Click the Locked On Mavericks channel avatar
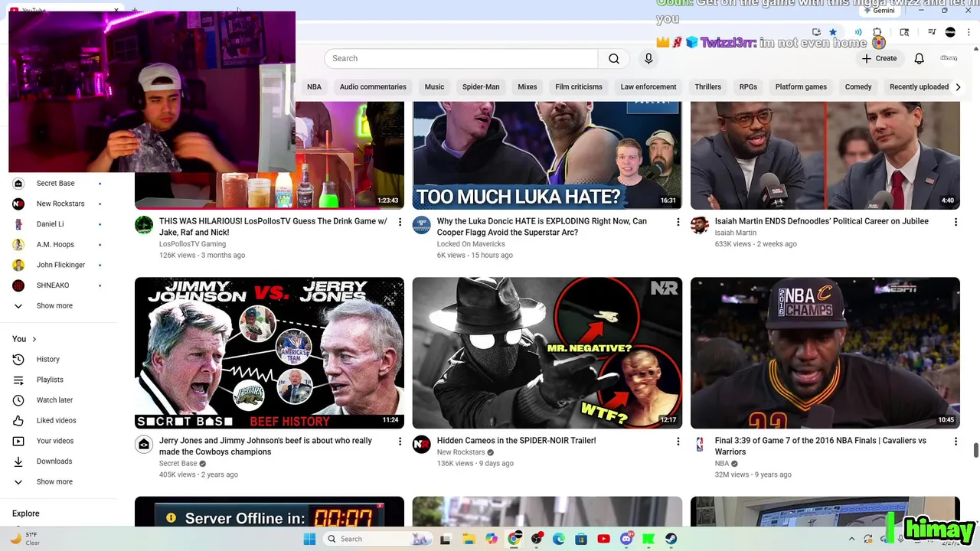The width and height of the screenshot is (980, 551). pyautogui.click(x=422, y=224)
